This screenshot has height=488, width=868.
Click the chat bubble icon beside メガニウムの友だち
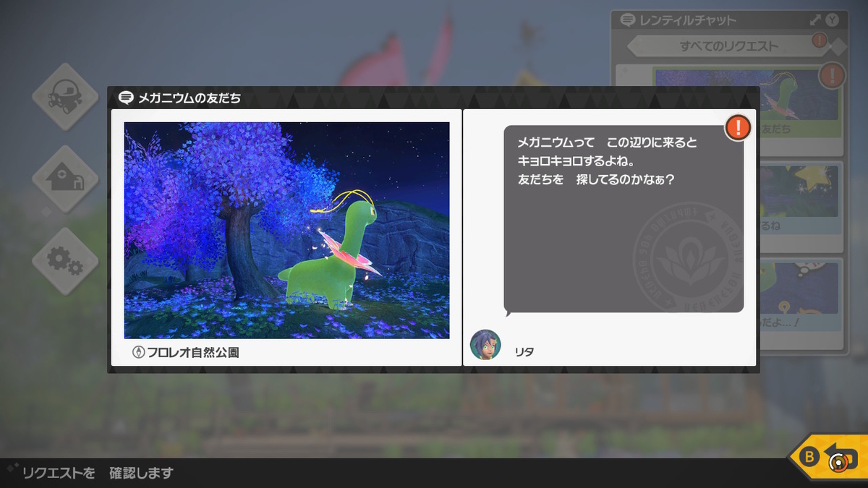126,98
